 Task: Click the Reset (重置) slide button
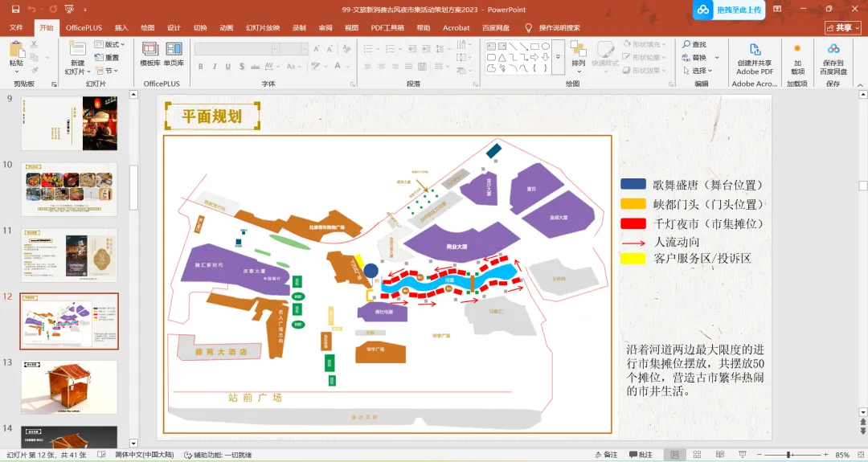(x=107, y=58)
